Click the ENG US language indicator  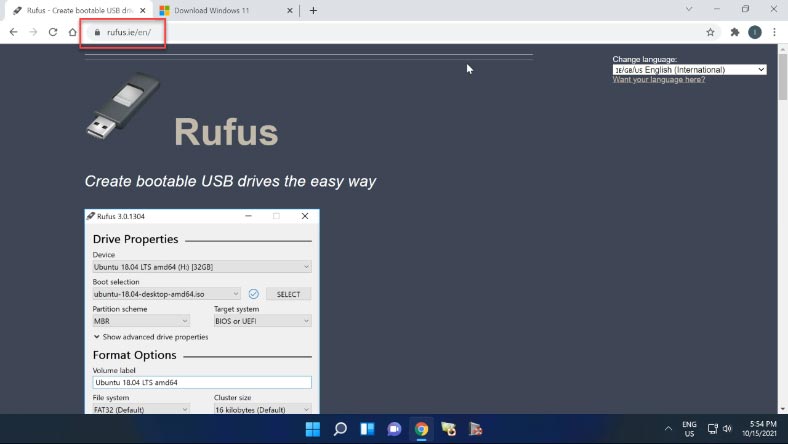(690, 429)
